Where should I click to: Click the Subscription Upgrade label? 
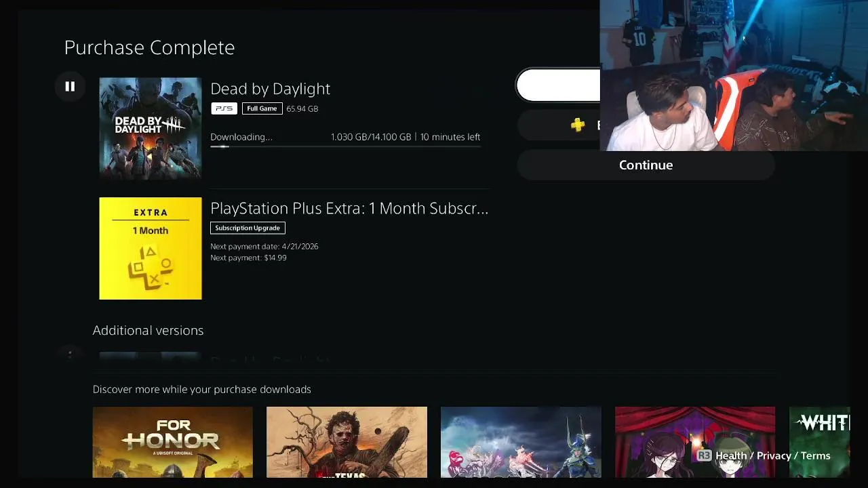pyautogui.click(x=248, y=228)
